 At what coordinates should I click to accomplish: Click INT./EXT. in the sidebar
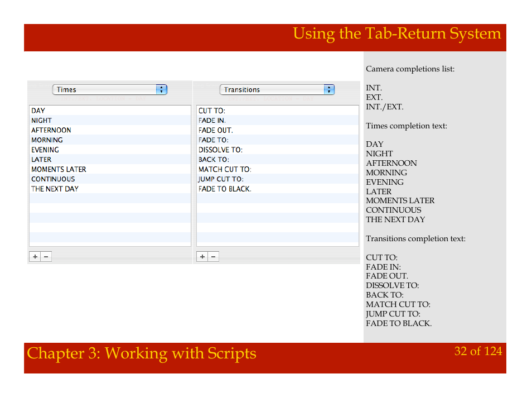coord(385,107)
